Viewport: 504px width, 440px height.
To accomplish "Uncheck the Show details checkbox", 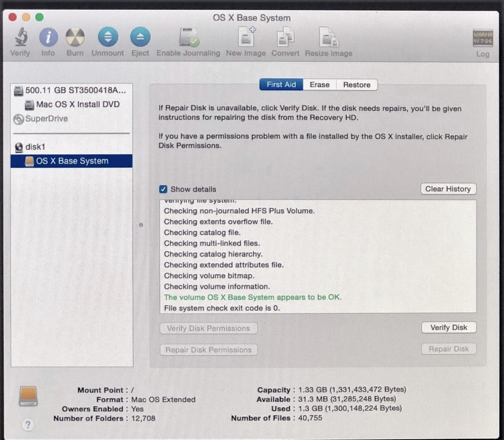I will [163, 189].
